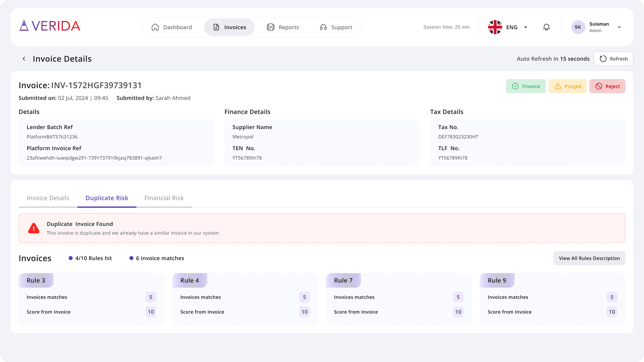Select the Rule 3 card header
This screenshot has height=362, width=644.
pos(36,280)
